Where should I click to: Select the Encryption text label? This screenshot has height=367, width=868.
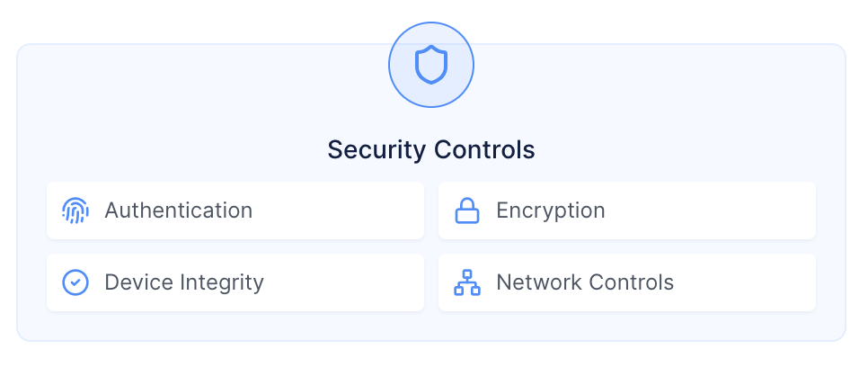pyautogui.click(x=550, y=210)
